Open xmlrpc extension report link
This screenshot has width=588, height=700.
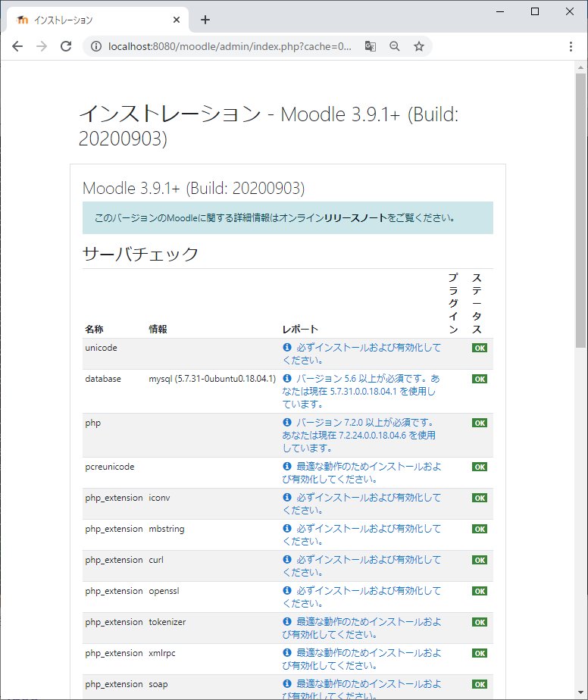point(361,659)
